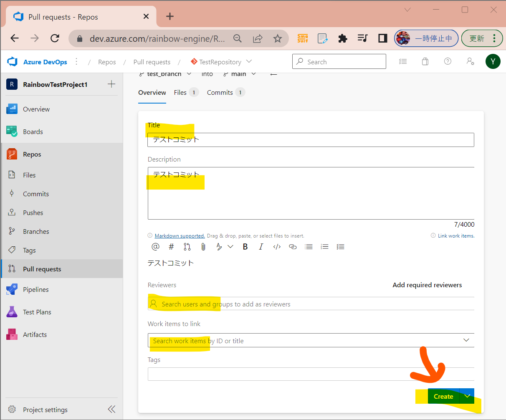Toggle the browser side panel

pyautogui.click(x=382, y=38)
